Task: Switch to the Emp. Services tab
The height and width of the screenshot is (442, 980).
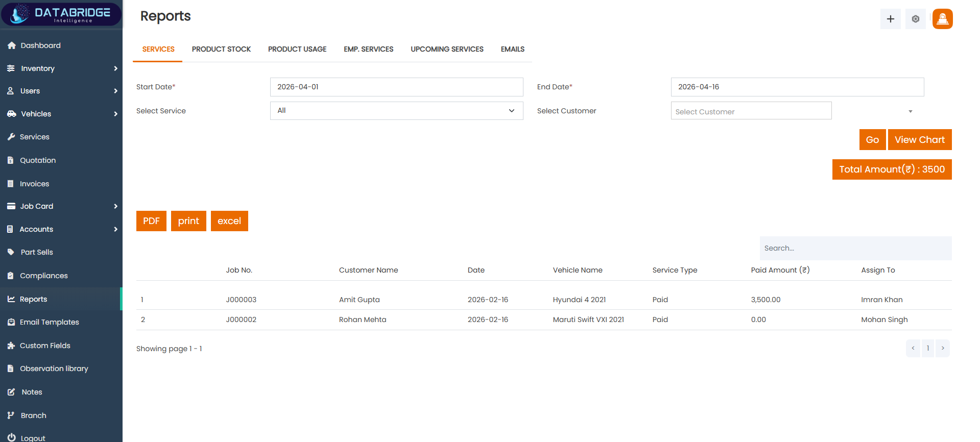Action: [369, 50]
